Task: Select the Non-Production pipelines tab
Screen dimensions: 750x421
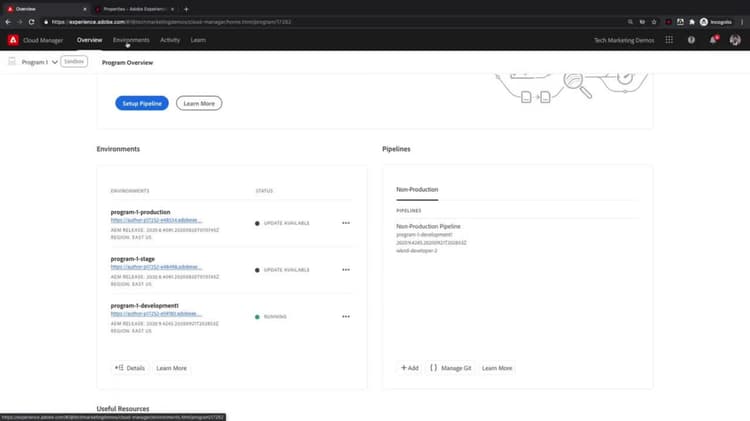Action: click(417, 190)
